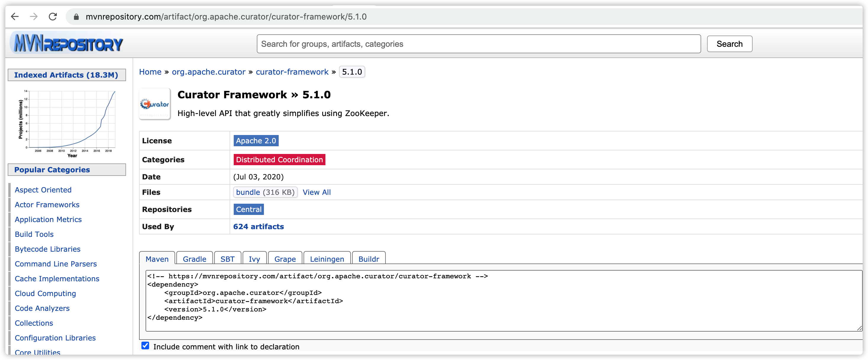Open Application Metrics category

(x=48, y=219)
